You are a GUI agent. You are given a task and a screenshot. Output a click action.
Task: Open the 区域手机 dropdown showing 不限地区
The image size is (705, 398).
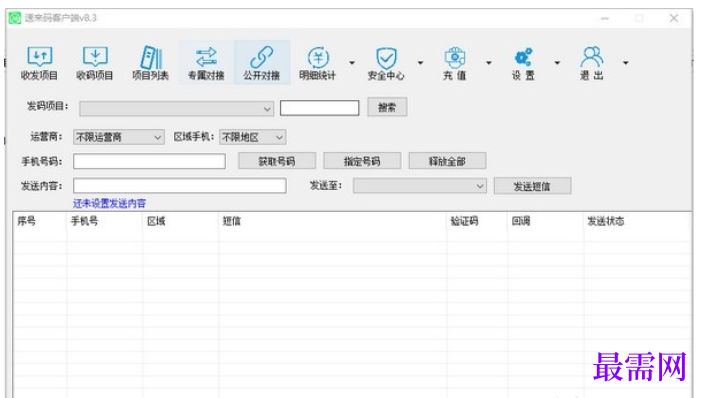[x=252, y=137]
